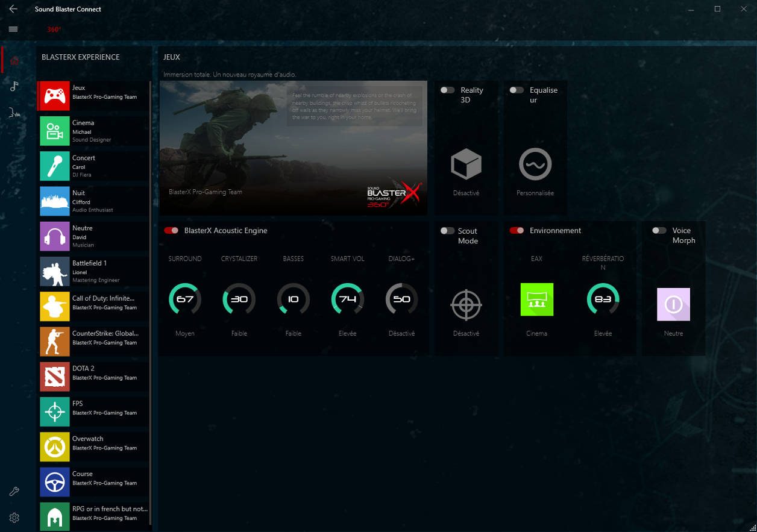Select the CounterStrike profile icon
The image size is (757, 532).
(55, 342)
